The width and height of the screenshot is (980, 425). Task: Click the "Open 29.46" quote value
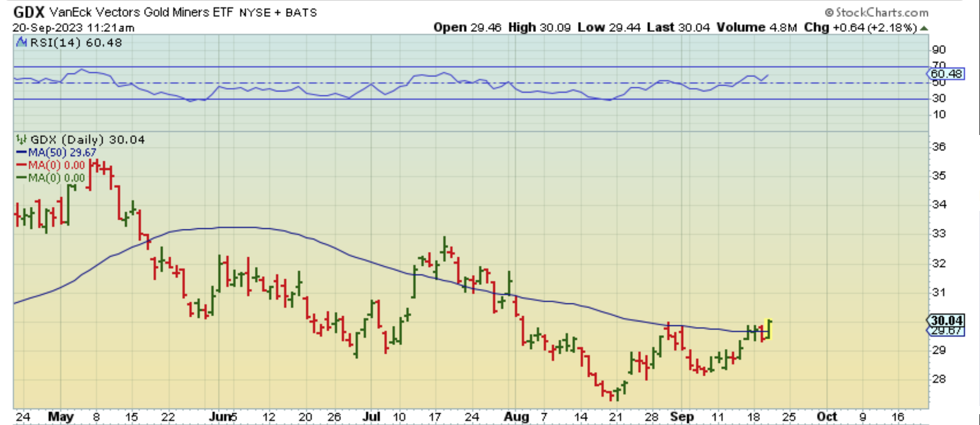tap(467, 27)
